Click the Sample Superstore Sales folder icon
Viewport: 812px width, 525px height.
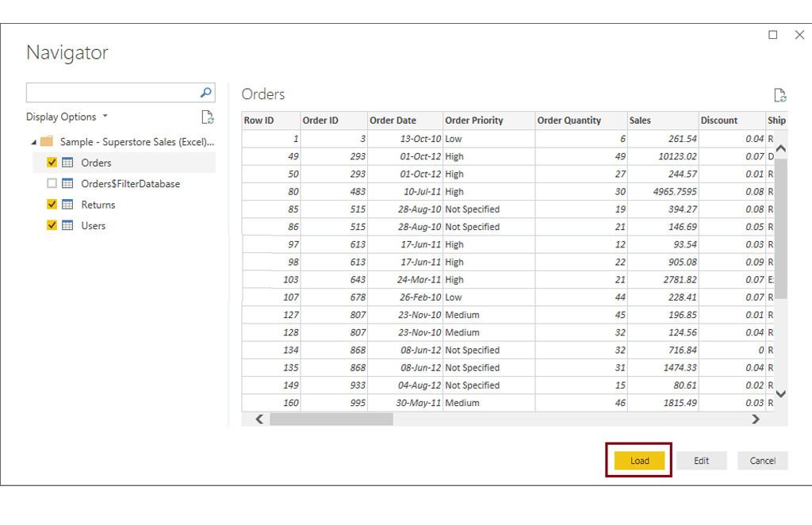(x=47, y=141)
